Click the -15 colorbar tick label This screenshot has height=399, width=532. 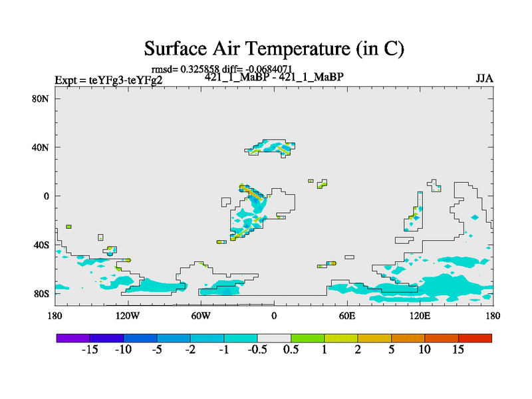click(x=90, y=350)
